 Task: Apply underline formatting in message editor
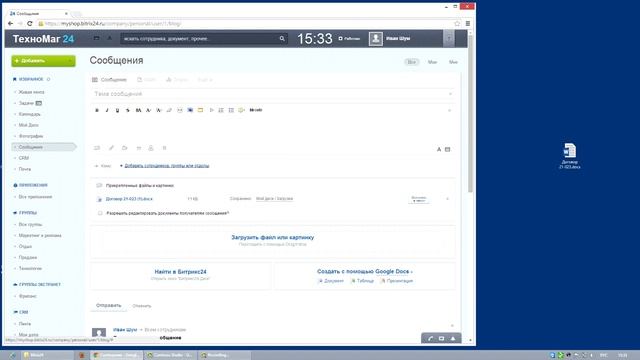pyautogui.click(x=117, y=110)
